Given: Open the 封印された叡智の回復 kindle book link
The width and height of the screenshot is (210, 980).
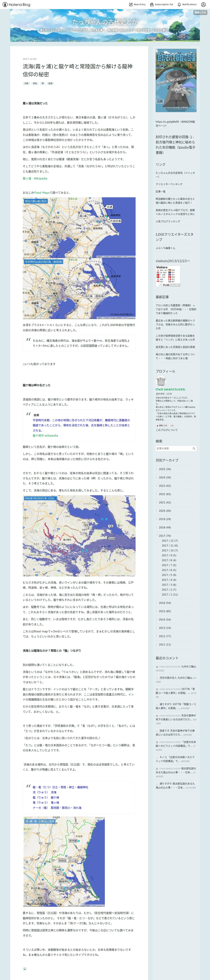Looking at the screenshot, I should tap(175, 145).
